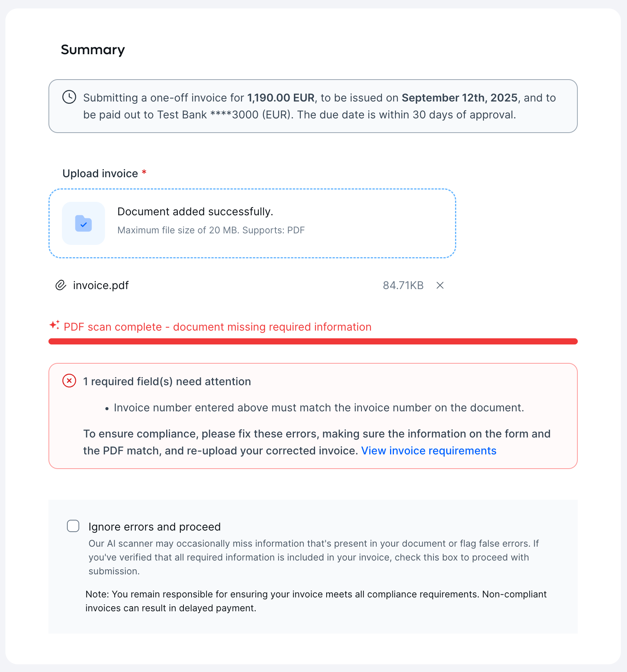The image size is (627, 672).
Task: Click the red error circle icon
Action: tap(69, 381)
